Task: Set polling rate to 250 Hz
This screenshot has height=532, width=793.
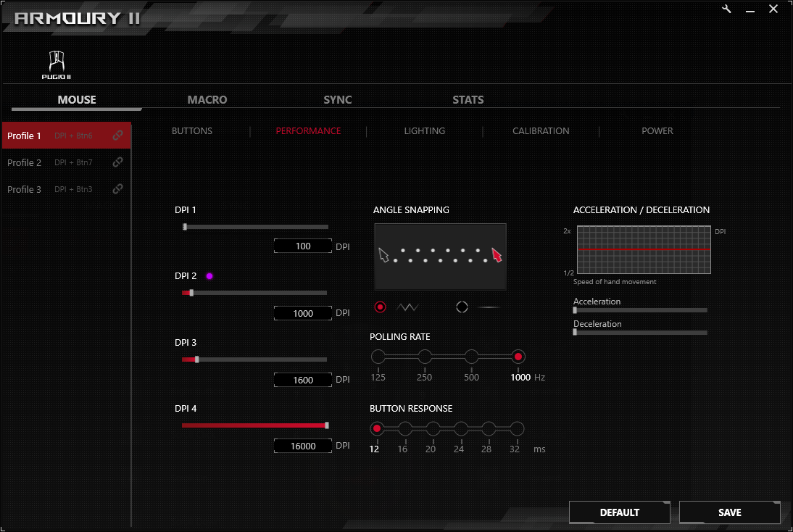Action: click(425, 357)
